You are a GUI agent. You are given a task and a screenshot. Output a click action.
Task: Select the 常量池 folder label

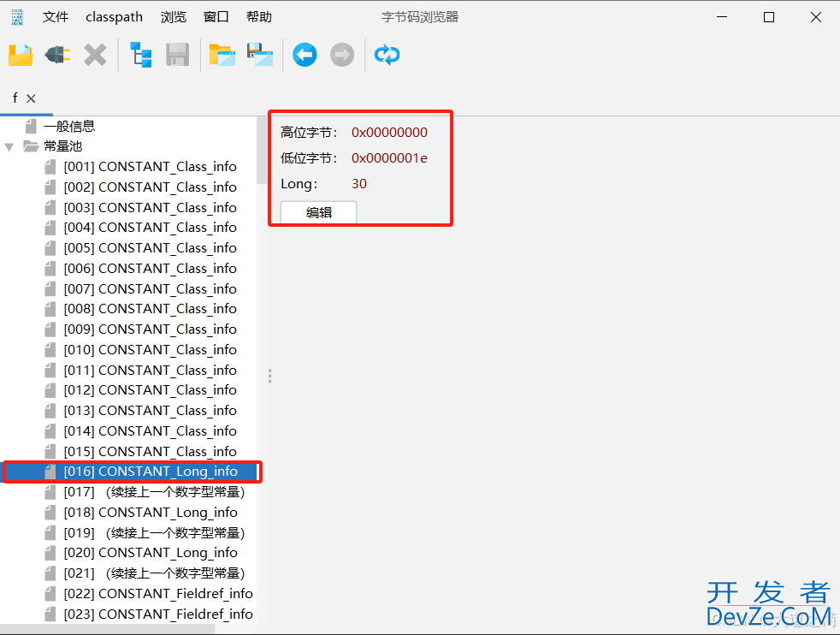coord(62,146)
